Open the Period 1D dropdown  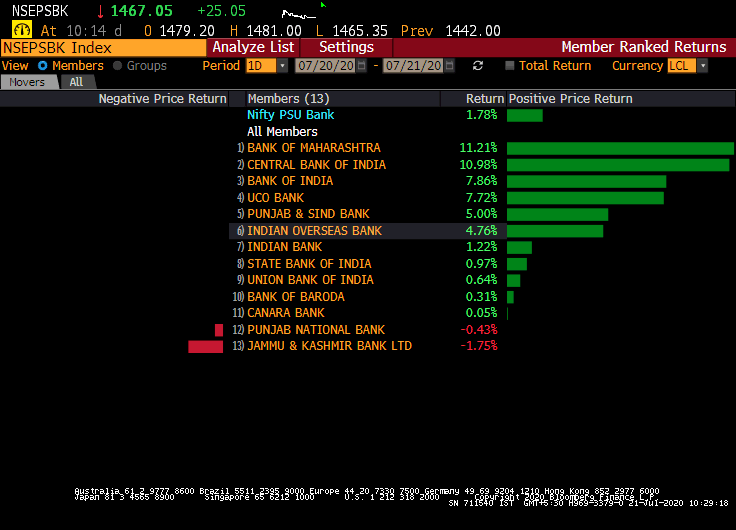[x=282, y=66]
